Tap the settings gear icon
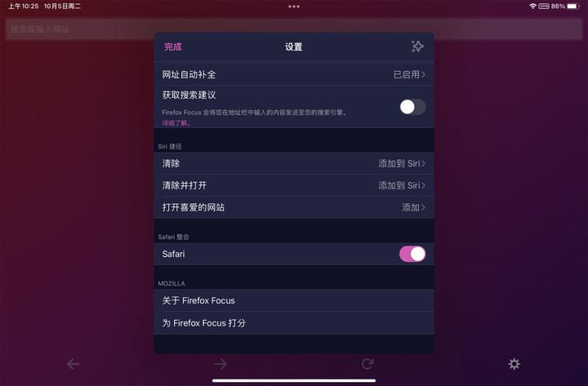The height and width of the screenshot is (386, 588). [514, 364]
